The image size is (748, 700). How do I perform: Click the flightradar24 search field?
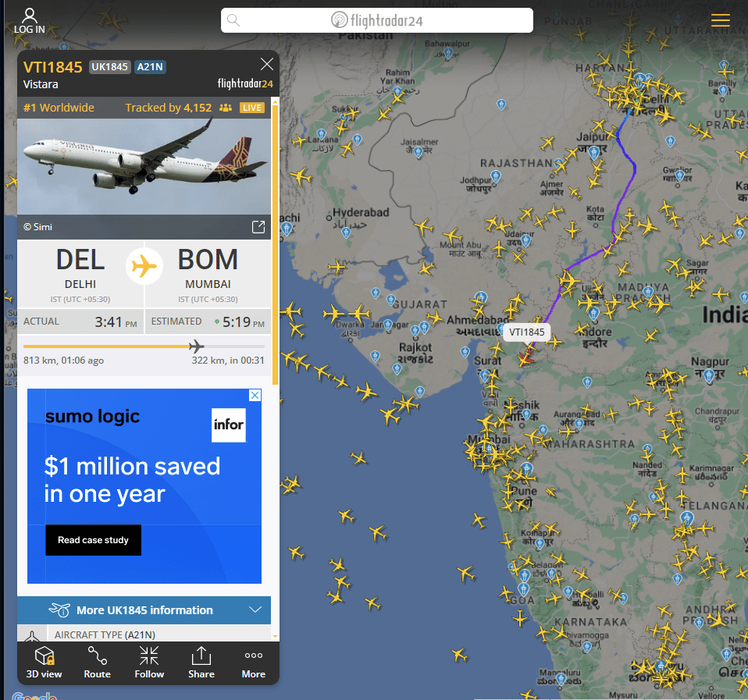click(376, 20)
